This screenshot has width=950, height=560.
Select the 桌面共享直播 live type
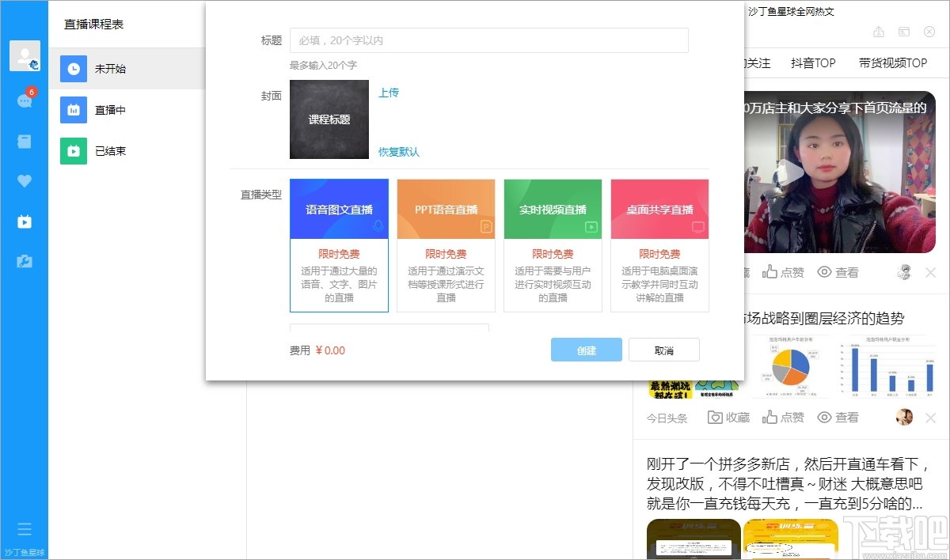pyautogui.click(x=659, y=245)
